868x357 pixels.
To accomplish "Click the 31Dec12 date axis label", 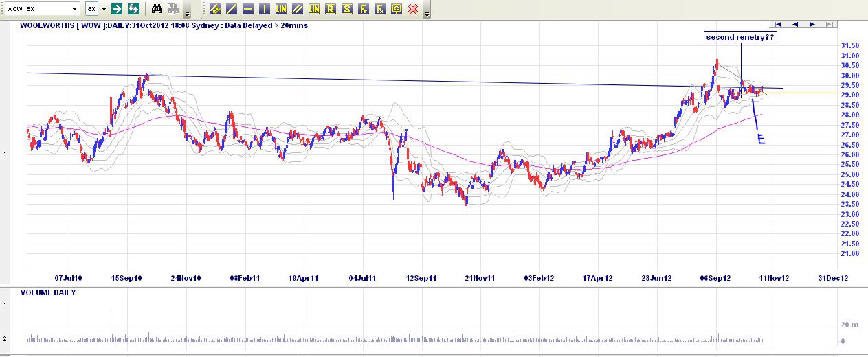I will [x=834, y=278].
